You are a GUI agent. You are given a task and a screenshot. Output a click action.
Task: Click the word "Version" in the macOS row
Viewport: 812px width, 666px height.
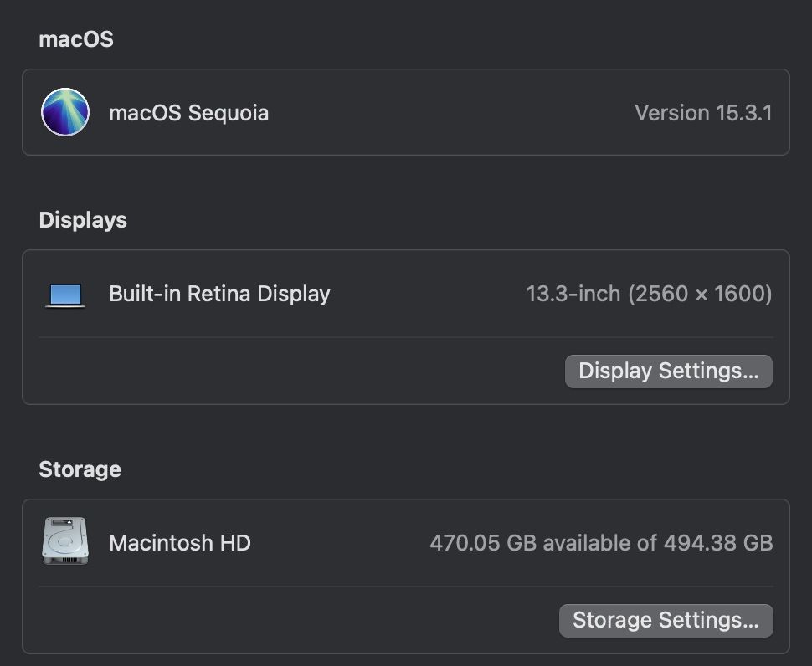click(x=671, y=113)
